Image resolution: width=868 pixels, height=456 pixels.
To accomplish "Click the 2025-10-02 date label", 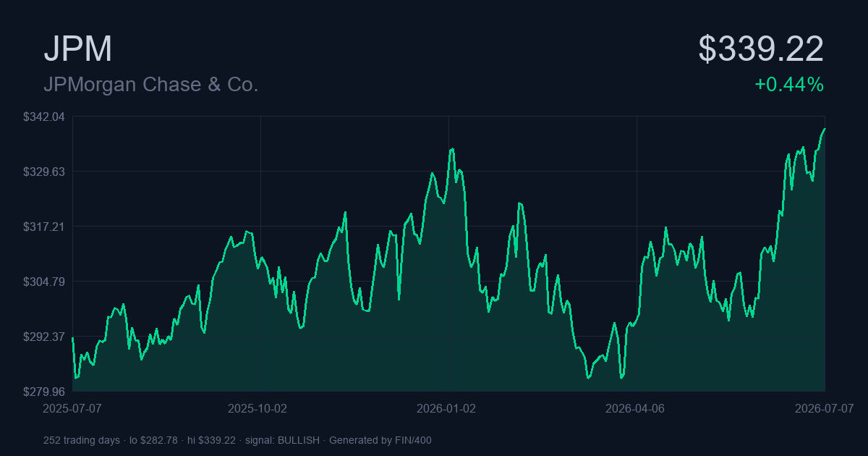I will 258,408.
